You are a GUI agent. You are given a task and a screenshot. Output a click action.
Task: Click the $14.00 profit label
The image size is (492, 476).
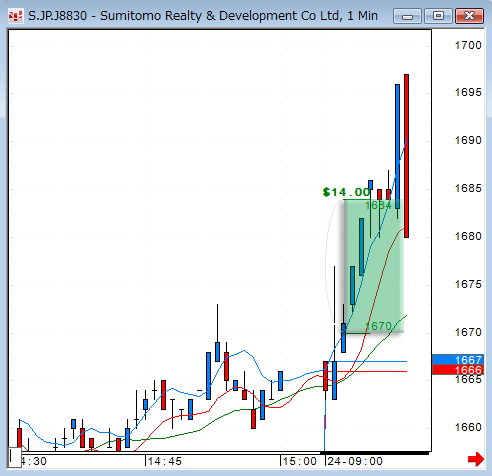pyautogui.click(x=346, y=192)
